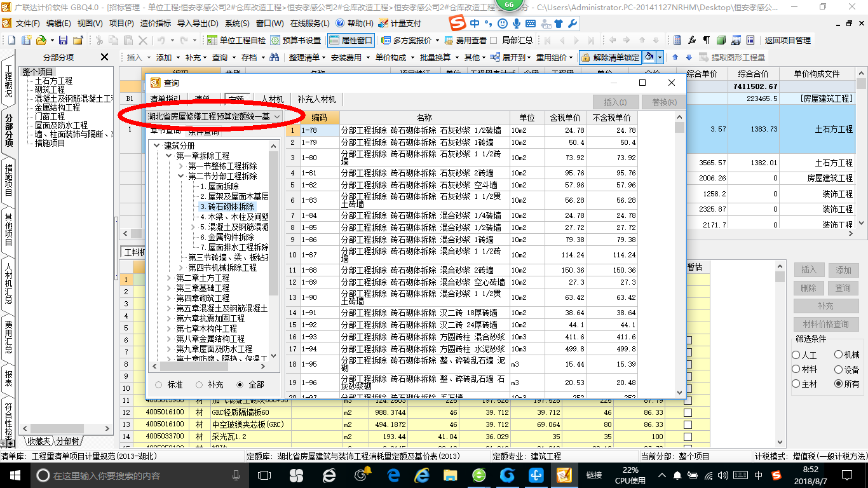Click the 费用查看 cost view icon
The width and height of the screenshot is (868, 488).
coord(449,40)
